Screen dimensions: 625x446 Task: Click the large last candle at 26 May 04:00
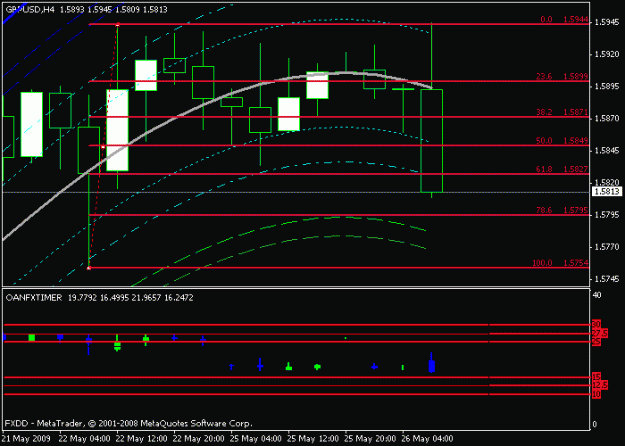[432, 141]
